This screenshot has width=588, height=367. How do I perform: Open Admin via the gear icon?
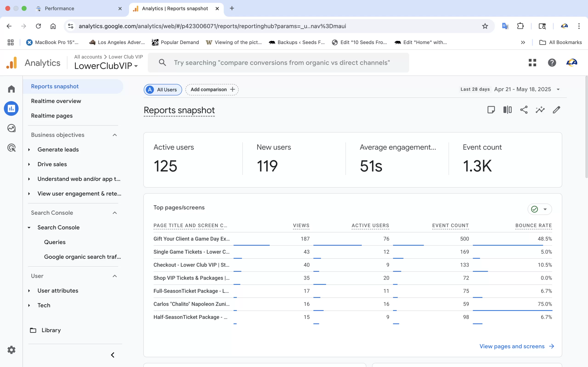tap(11, 350)
